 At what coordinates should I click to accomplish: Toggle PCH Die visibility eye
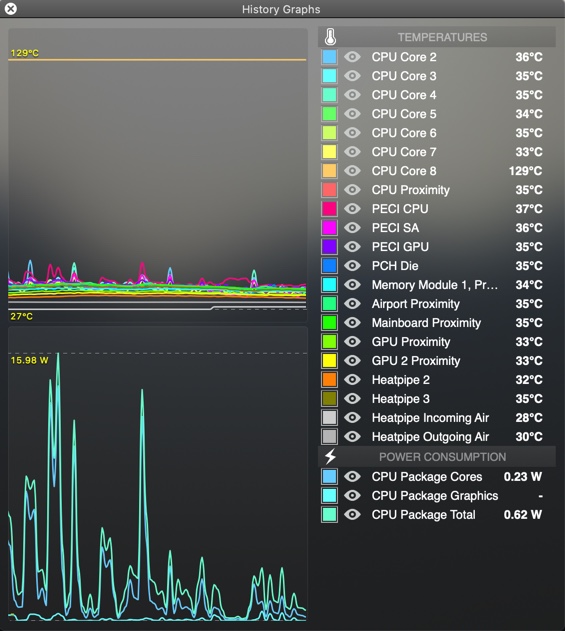(x=352, y=266)
